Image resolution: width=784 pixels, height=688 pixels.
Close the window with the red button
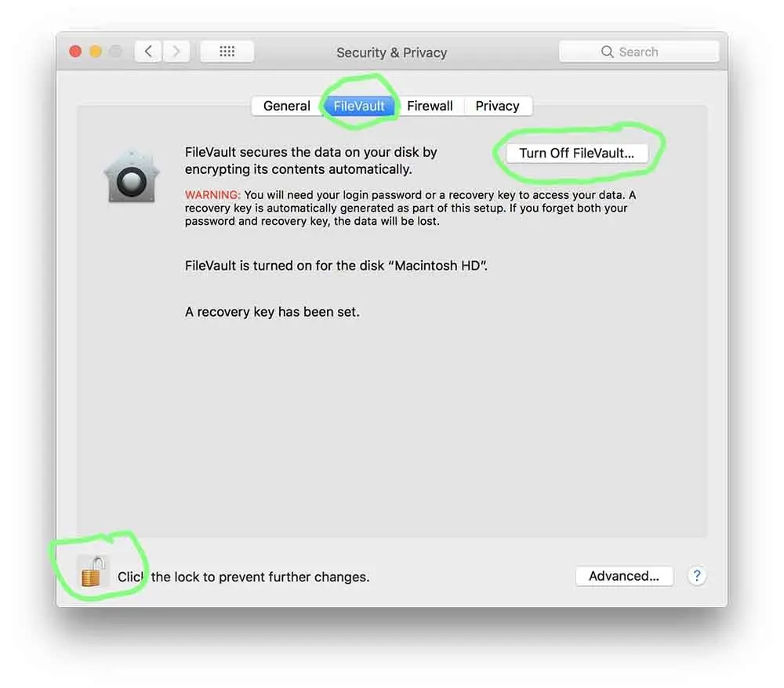click(x=75, y=52)
